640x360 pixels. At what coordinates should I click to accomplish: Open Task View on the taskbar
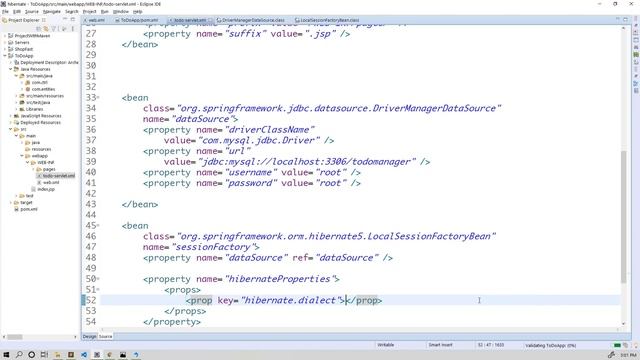pyautogui.click(x=44, y=355)
